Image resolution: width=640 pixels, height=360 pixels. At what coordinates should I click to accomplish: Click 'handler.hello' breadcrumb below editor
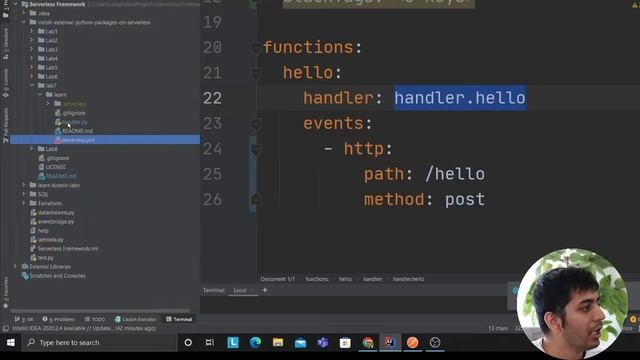coord(409,279)
